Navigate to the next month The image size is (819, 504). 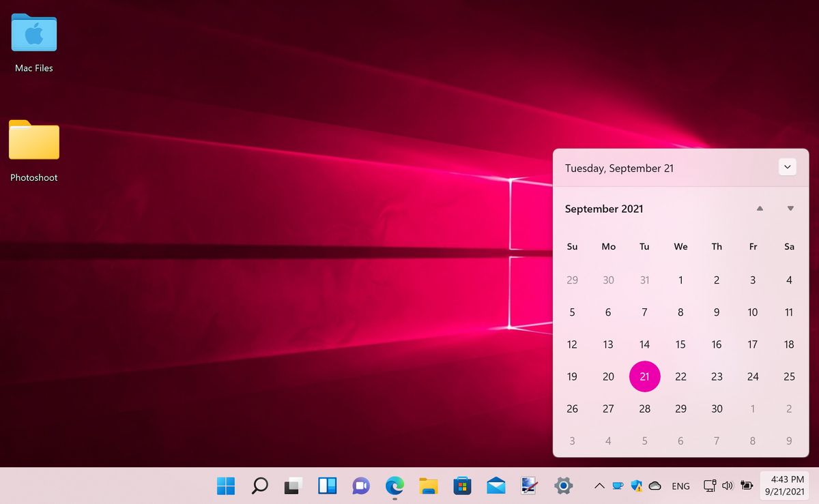point(790,208)
